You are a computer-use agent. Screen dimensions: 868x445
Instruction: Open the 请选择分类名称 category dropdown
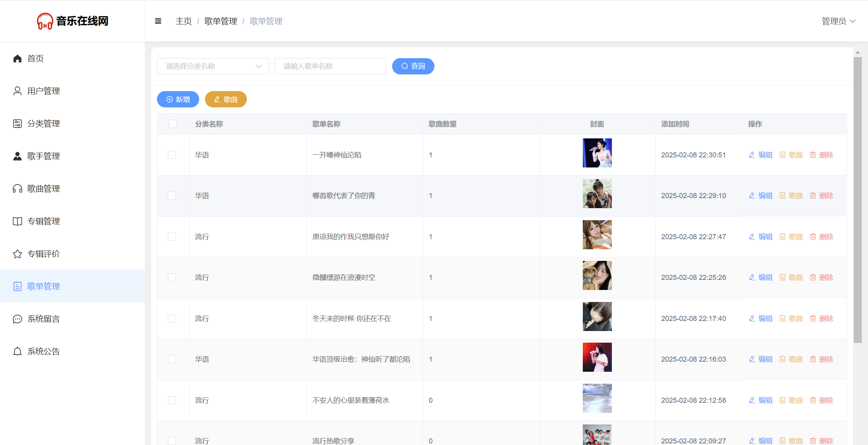coord(212,66)
